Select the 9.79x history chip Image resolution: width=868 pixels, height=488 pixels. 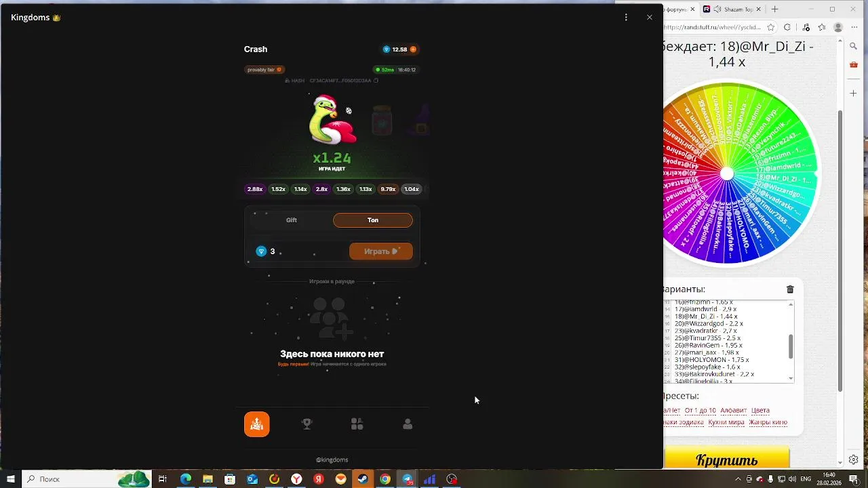pos(388,189)
